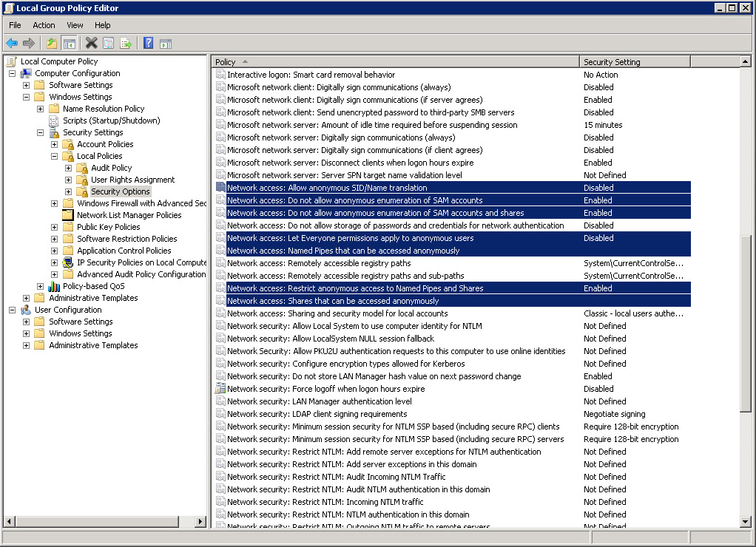The width and height of the screenshot is (756, 547).
Task: Click icon for Configure encryption types for Kerberos
Action: [220, 364]
